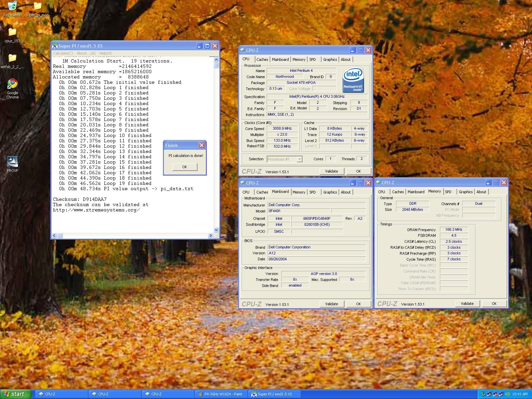This screenshot has width=532, height=399.
Task: Close the Finish dialog with X
Action: point(201,145)
